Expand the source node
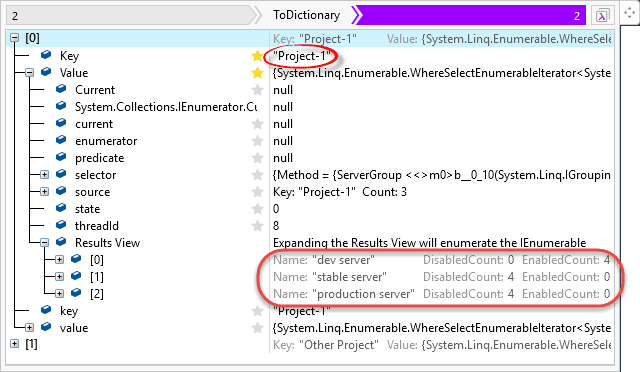This screenshot has height=372, width=640. tap(44, 192)
